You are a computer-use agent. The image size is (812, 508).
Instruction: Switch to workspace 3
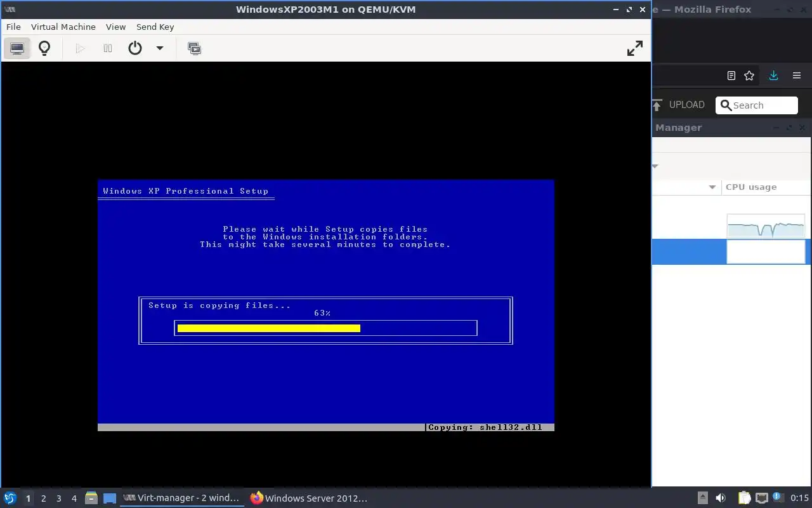pyautogui.click(x=59, y=498)
